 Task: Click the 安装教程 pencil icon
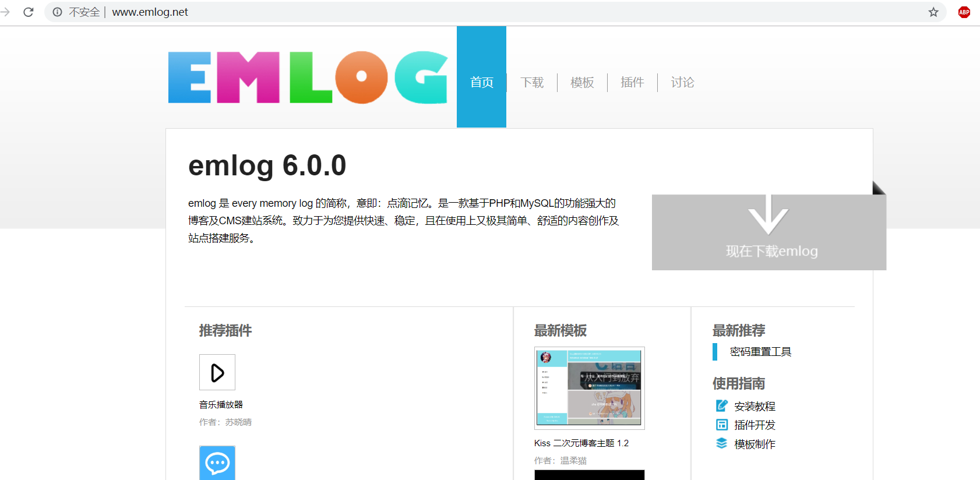(x=722, y=405)
